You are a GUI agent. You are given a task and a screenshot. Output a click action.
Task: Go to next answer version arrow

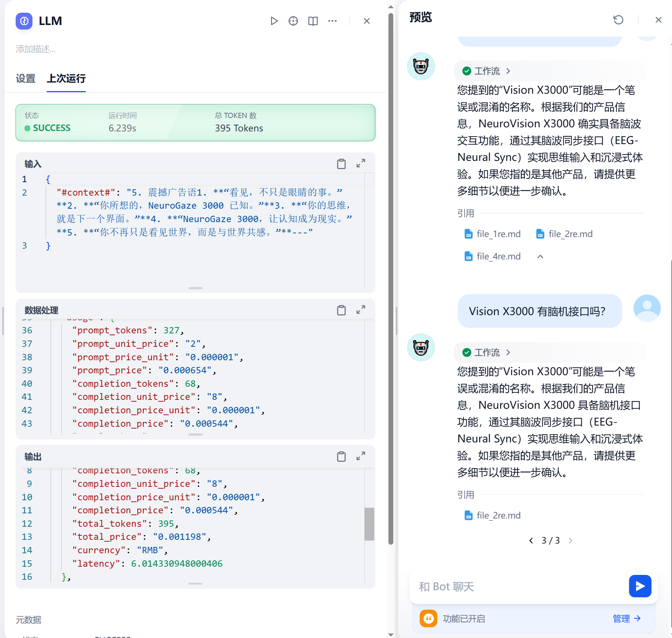click(x=571, y=541)
